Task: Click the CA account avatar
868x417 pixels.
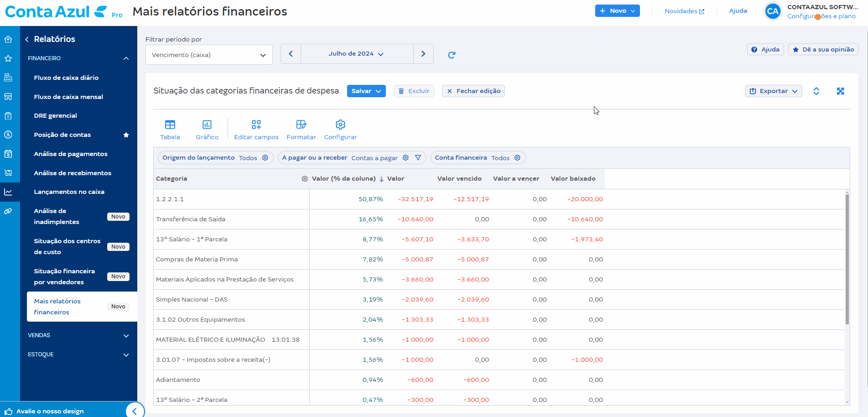Action: [x=773, y=11]
